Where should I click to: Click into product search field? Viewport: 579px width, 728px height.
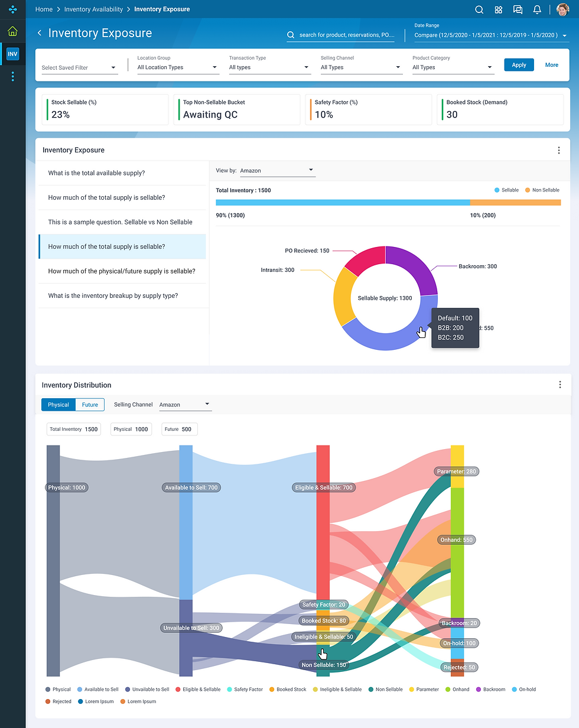pyautogui.click(x=341, y=35)
